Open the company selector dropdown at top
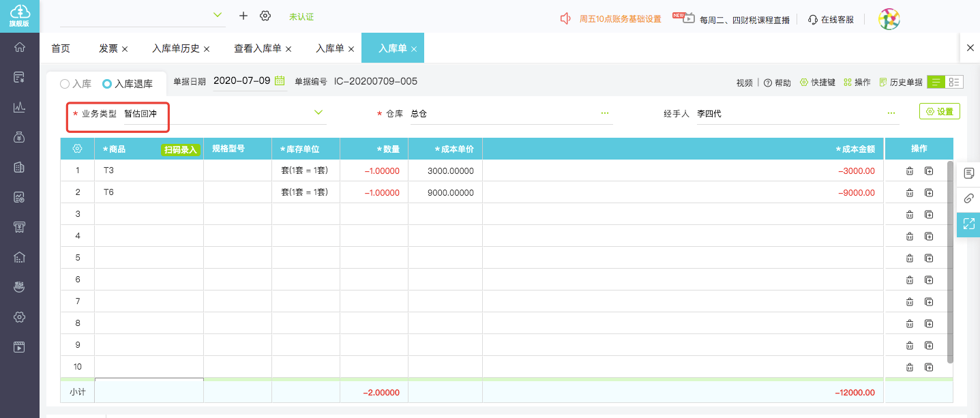980x418 pixels. pyautogui.click(x=218, y=15)
